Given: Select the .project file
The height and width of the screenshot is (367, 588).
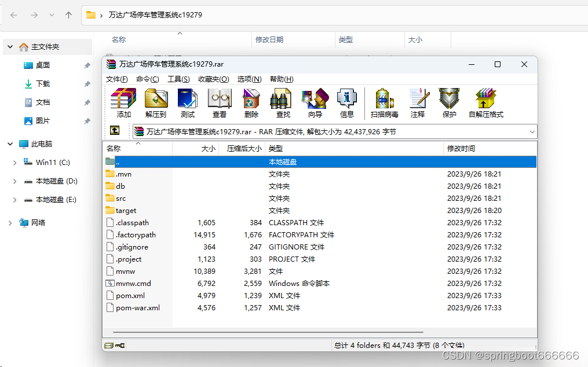Looking at the screenshot, I should tap(320, 259).
